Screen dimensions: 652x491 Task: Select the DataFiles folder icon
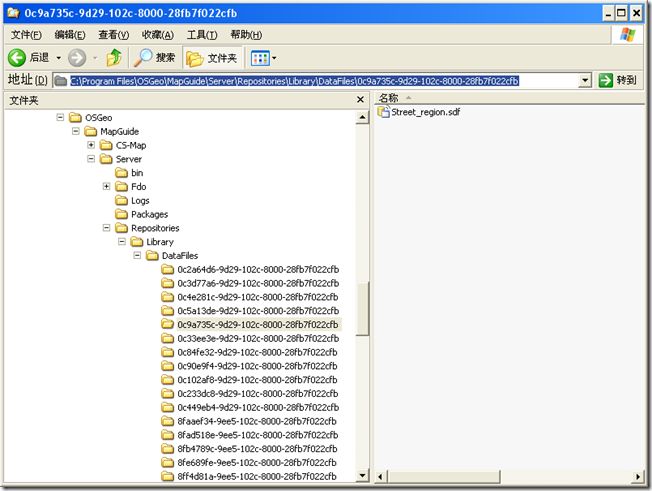[x=152, y=255]
